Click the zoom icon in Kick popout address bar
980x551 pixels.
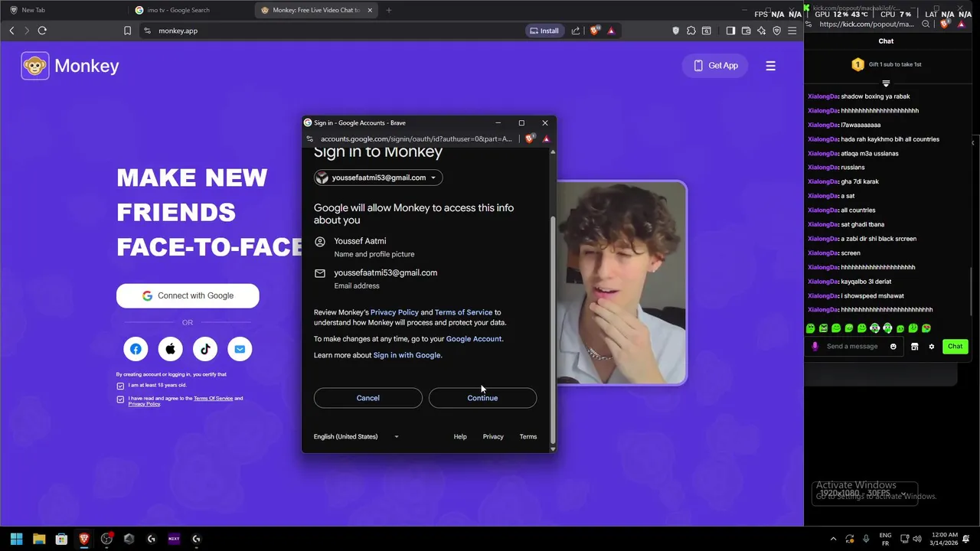(926, 24)
